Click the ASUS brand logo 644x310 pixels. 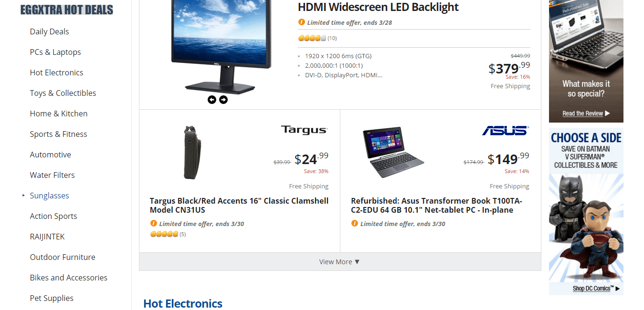[x=505, y=130]
